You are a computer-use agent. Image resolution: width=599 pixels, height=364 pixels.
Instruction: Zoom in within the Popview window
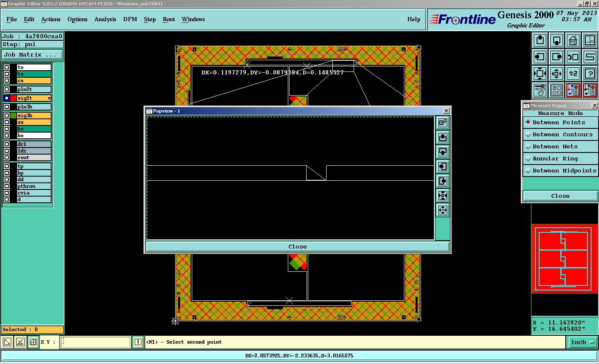[x=443, y=195]
